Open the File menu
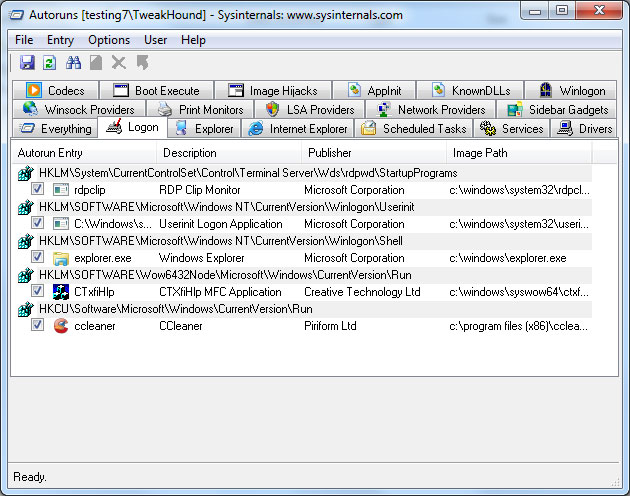This screenshot has width=630, height=496. tap(24, 40)
